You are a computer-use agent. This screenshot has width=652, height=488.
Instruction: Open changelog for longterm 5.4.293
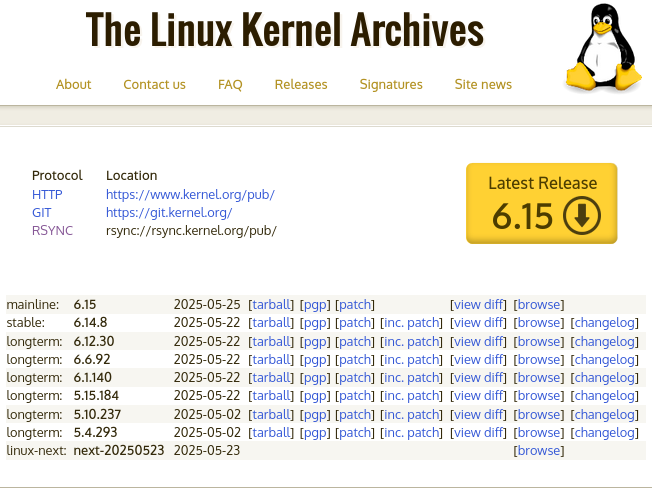(605, 432)
